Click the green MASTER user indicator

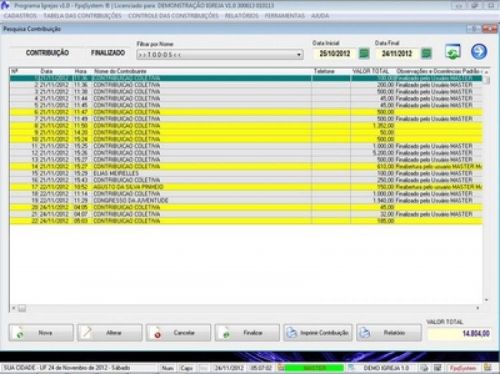pos(314,368)
